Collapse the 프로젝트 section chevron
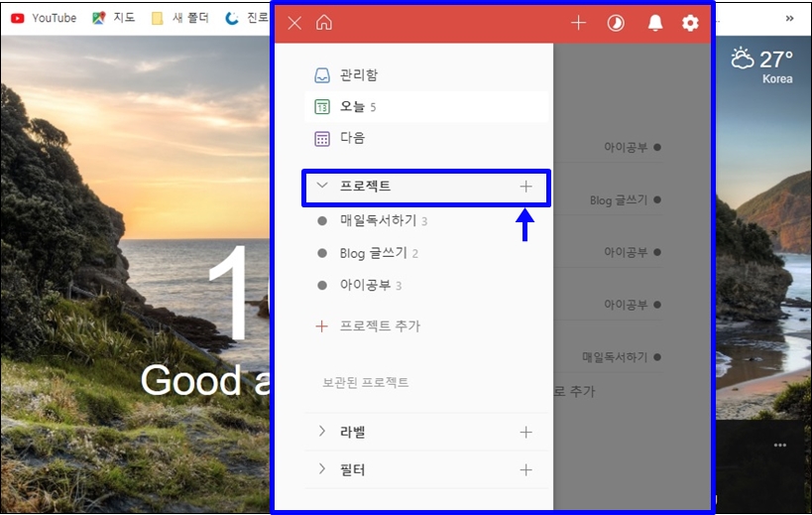Image resolution: width=812 pixels, height=515 pixels. tap(322, 186)
